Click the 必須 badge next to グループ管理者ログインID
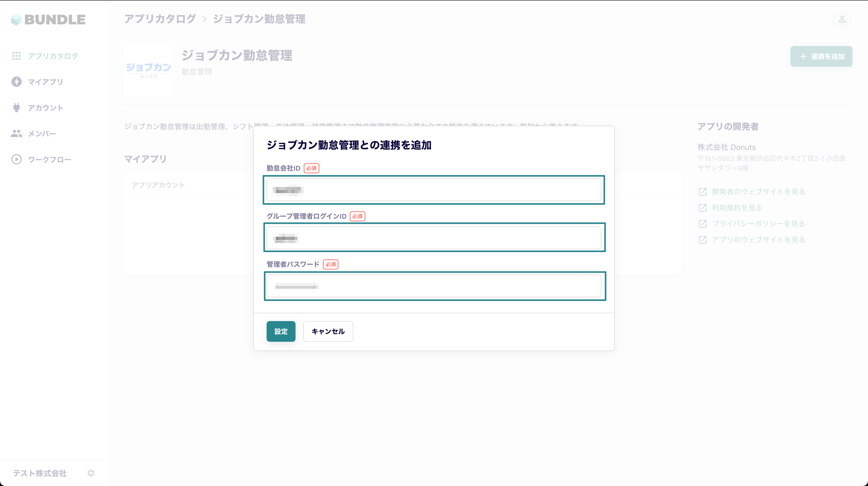Screen dimensions: 868x486 [x=358, y=216]
